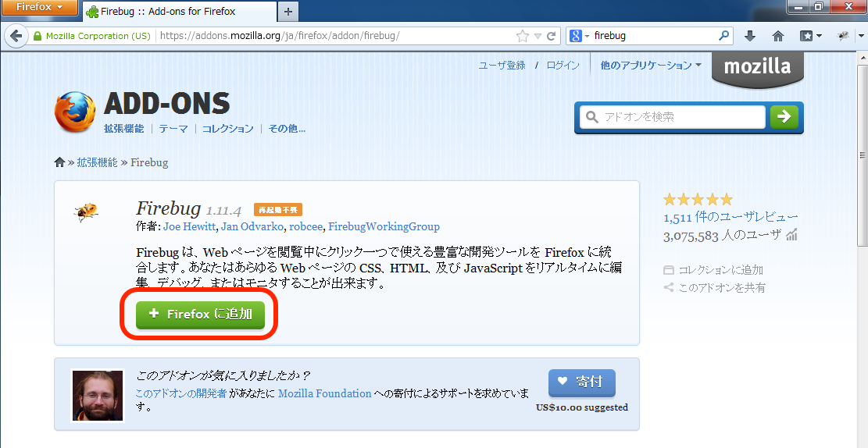Open the Google search engine selector dropdown

click(x=578, y=36)
